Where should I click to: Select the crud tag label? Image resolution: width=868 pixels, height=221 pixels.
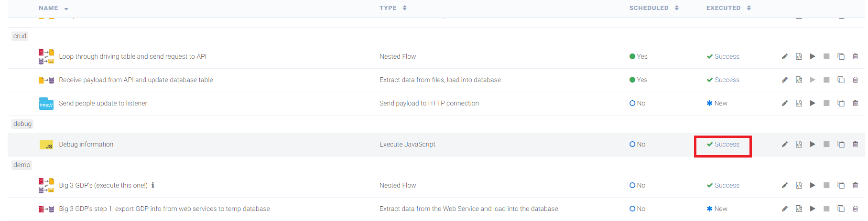[x=20, y=36]
